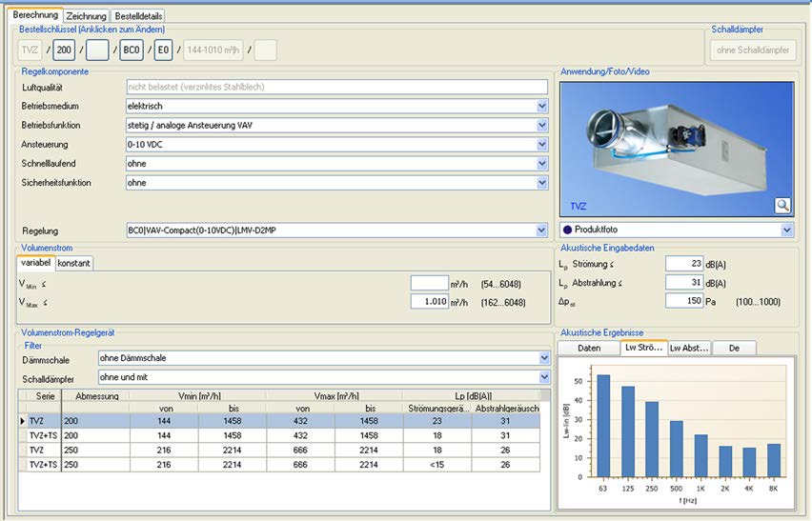Click the Lp Abstrahlung field showing 31
812x521 pixels.
click(x=684, y=282)
